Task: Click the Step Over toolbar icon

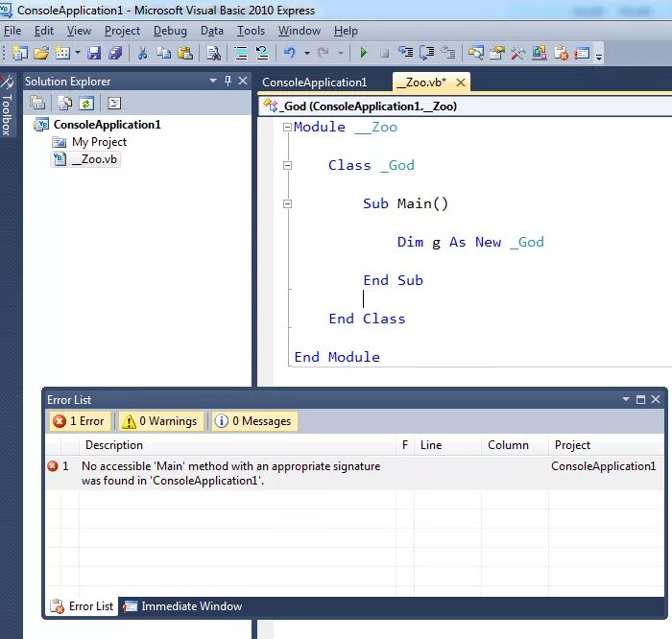Action: (x=427, y=53)
